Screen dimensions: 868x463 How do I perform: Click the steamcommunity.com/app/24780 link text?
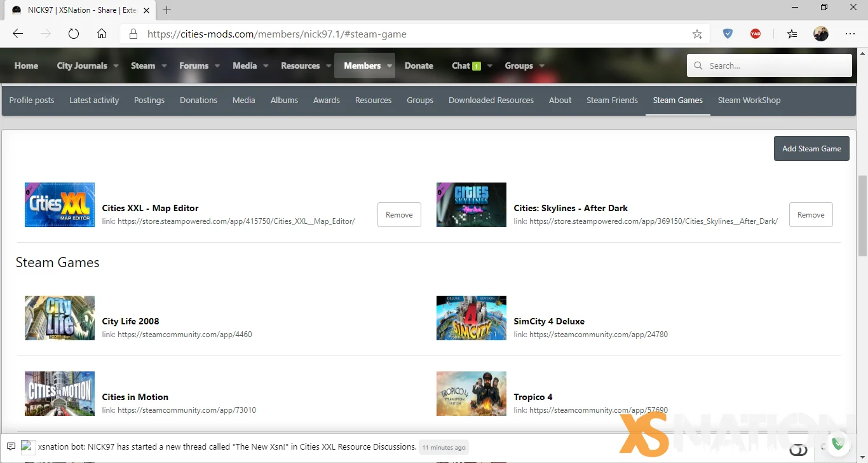pyautogui.click(x=599, y=335)
